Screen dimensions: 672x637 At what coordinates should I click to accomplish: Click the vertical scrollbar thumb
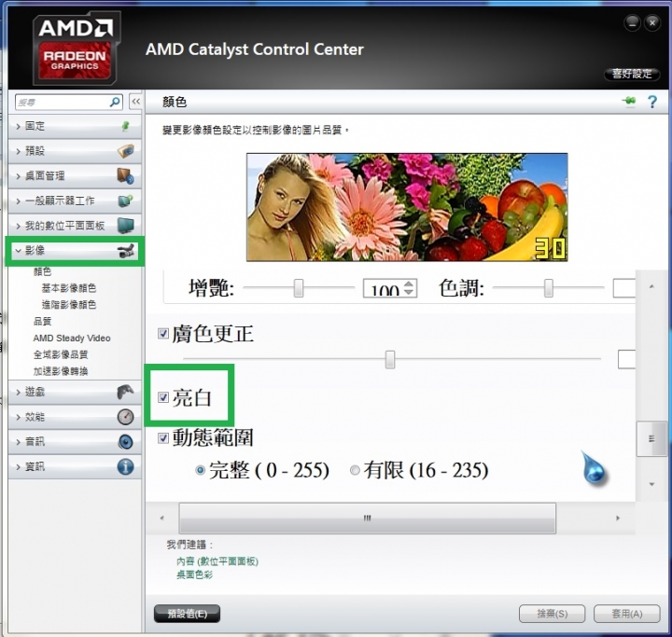(651, 438)
